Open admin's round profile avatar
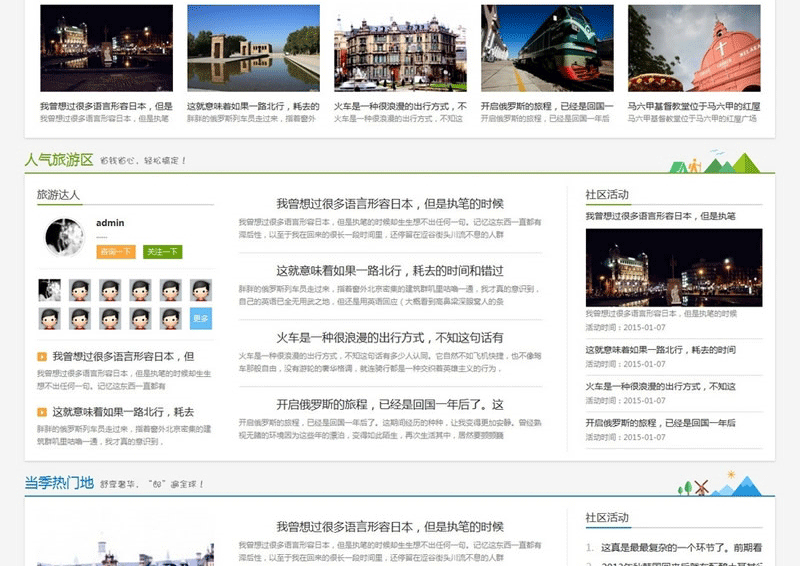Viewport: 800px width, 566px height. point(64,237)
